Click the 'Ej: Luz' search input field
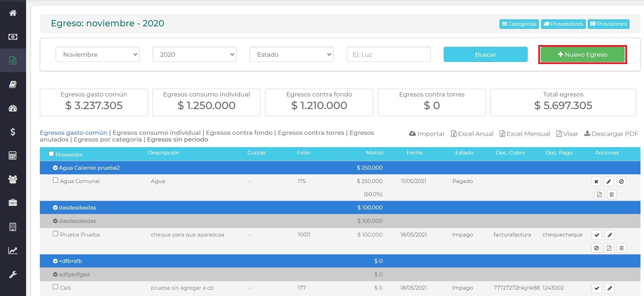The height and width of the screenshot is (296, 644). pos(388,55)
